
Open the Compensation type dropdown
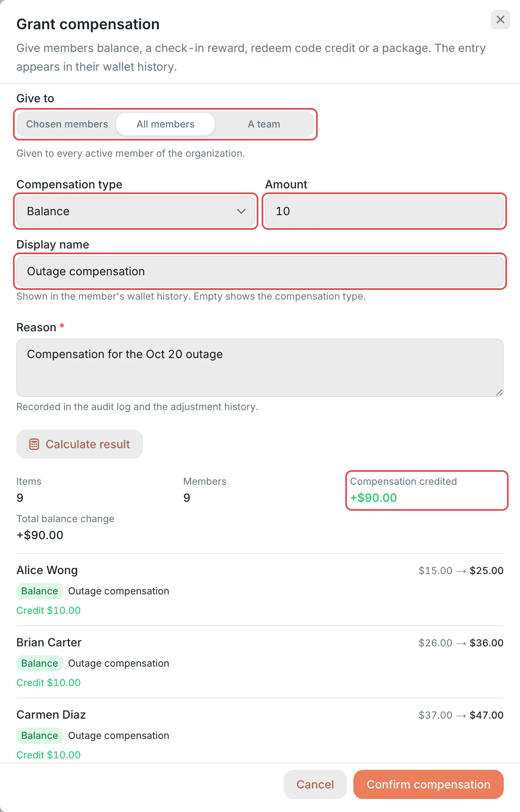tap(136, 211)
